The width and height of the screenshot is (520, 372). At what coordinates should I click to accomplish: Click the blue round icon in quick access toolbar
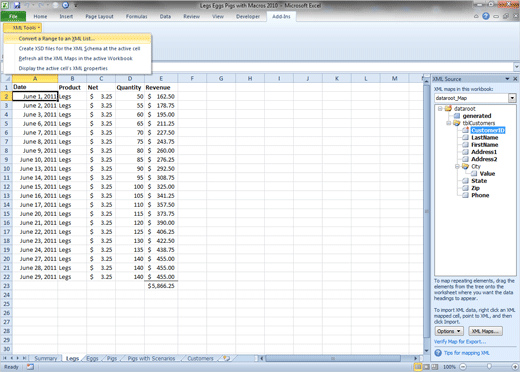pos(66,5)
